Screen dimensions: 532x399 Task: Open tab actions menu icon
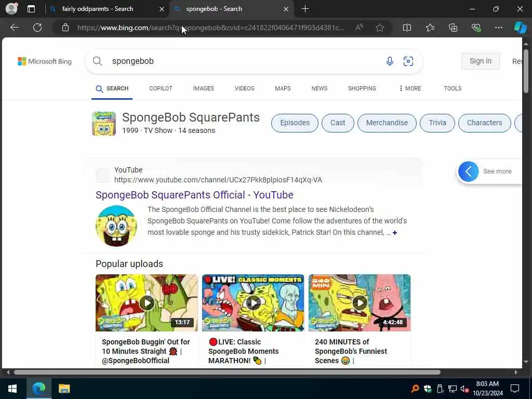point(31,9)
